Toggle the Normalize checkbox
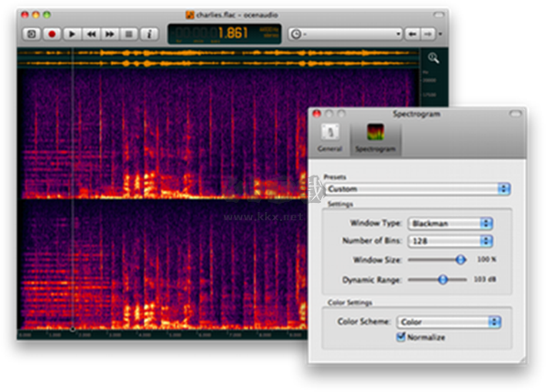Viewport: 546px width, 392px height. click(x=400, y=337)
